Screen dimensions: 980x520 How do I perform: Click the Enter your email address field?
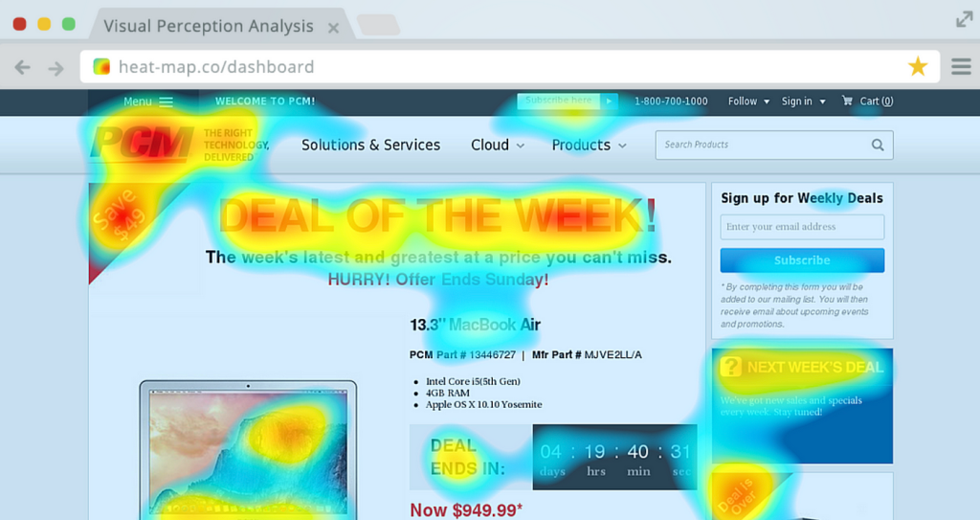(802, 227)
